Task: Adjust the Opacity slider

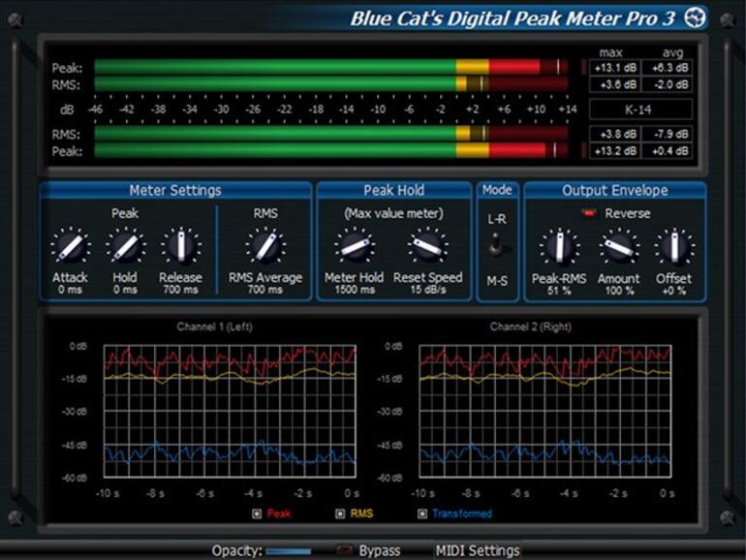Action: (x=289, y=551)
